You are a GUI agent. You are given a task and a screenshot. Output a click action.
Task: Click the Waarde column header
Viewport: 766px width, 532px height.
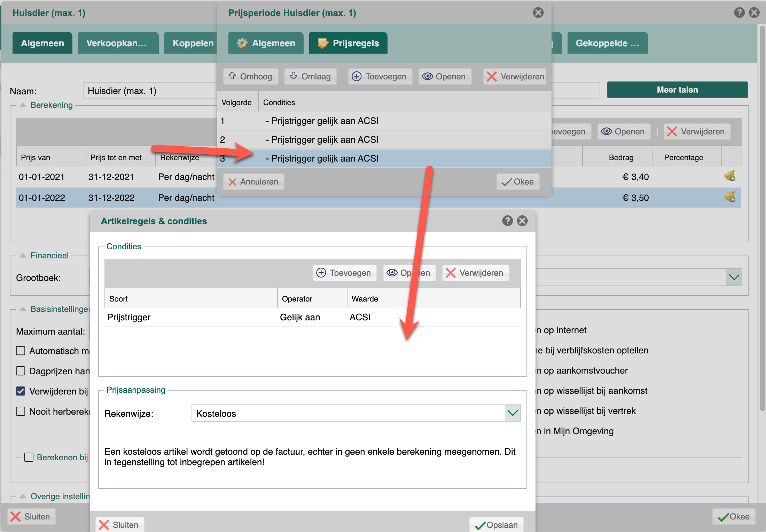click(x=433, y=299)
